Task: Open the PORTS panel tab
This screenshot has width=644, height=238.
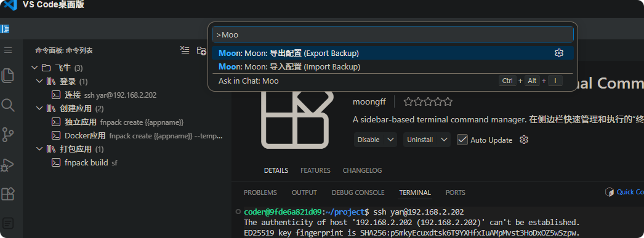Action: [x=456, y=192]
